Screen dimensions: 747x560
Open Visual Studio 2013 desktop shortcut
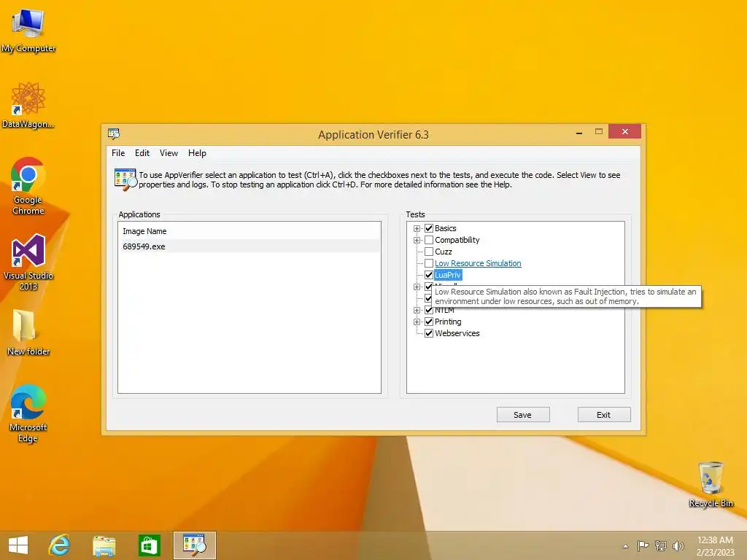click(x=28, y=262)
